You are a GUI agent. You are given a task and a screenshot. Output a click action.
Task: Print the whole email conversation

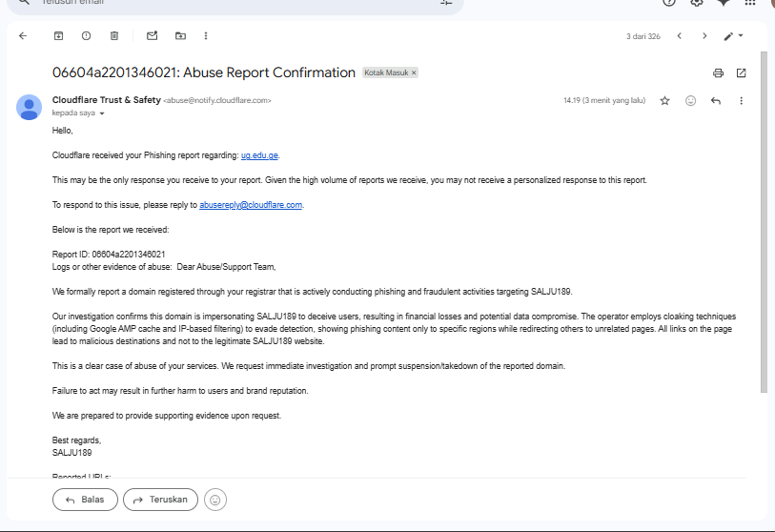[x=718, y=72]
